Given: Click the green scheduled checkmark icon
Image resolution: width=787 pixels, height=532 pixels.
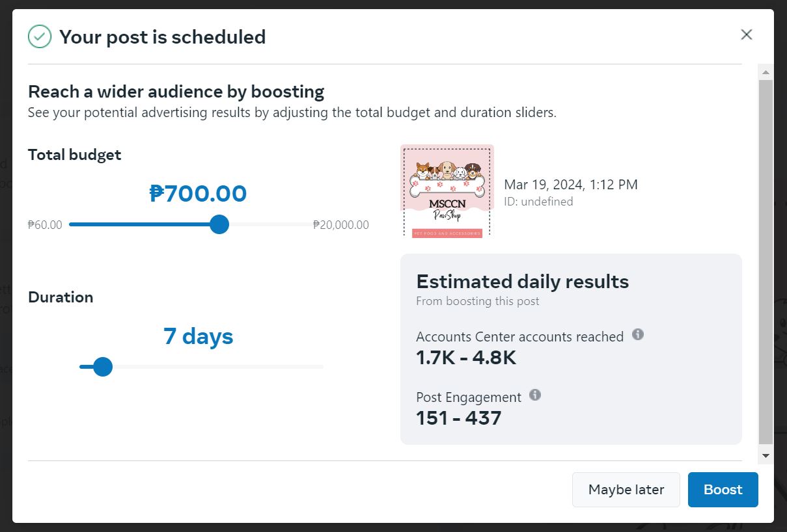Looking at the screenshot, I should click(x=40, y=36).
